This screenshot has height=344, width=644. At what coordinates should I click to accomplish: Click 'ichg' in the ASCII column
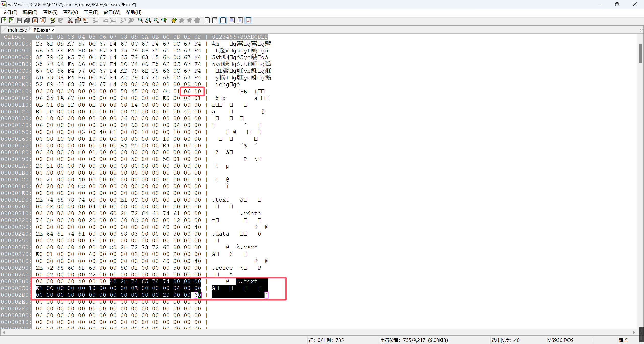(222, 84)
